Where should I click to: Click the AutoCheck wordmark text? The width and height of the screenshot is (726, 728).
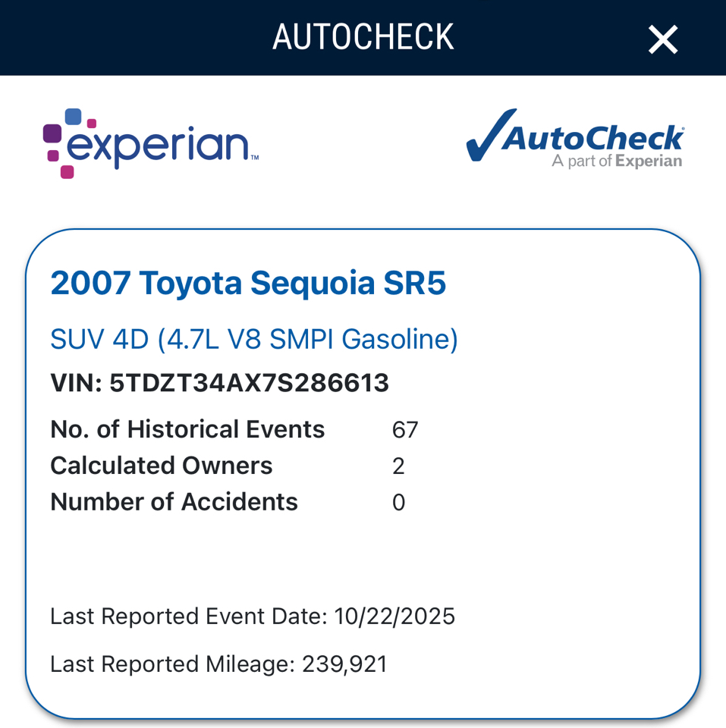coord(592,137)
